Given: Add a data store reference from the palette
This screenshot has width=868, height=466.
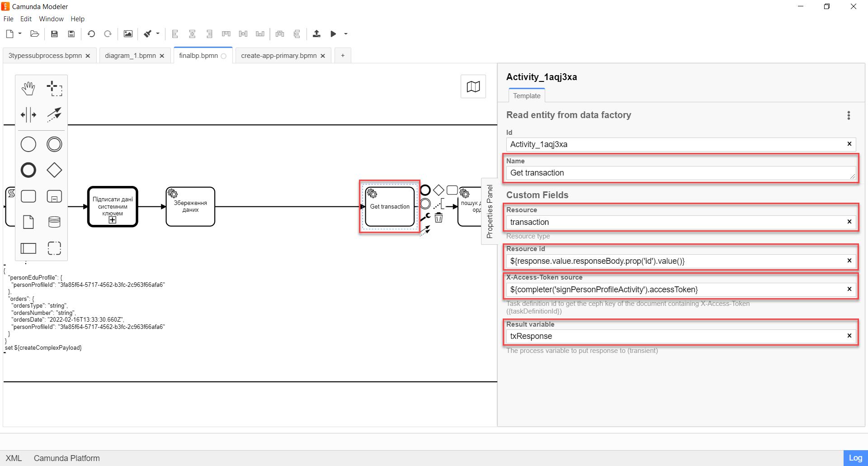Looking at the screenshot, I should (x=54, y=222).
